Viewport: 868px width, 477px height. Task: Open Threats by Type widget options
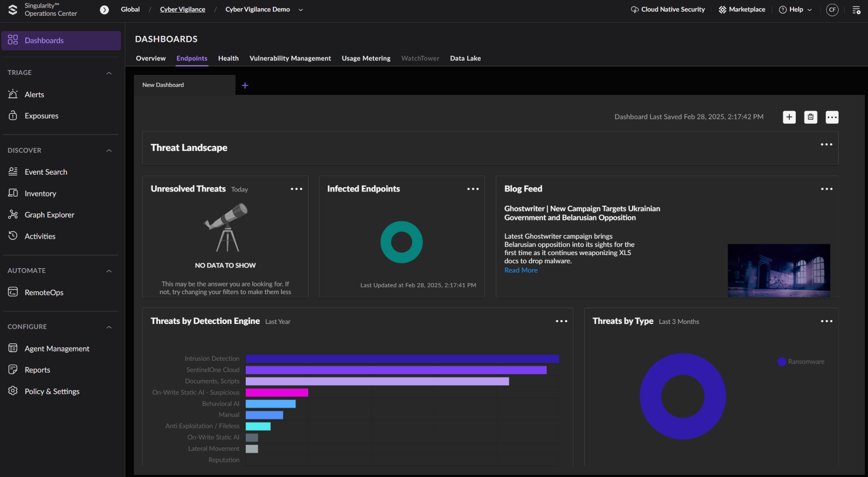pos(827,321)
